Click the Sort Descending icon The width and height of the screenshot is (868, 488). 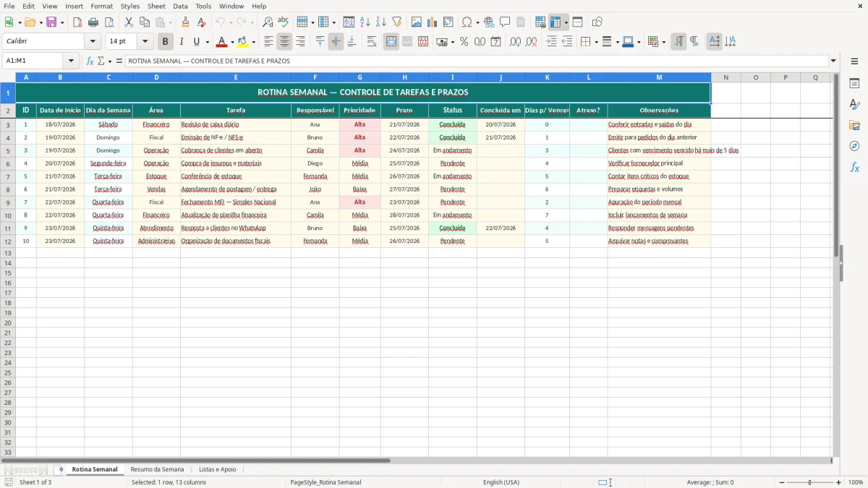381,22
